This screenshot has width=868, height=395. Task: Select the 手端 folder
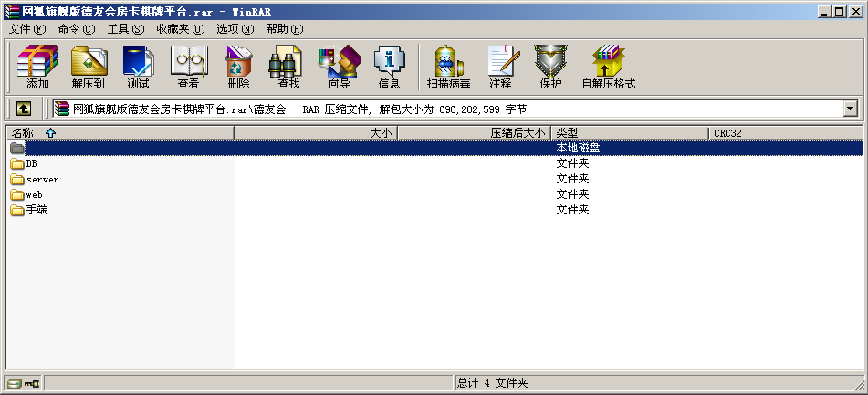click(37, 211)
